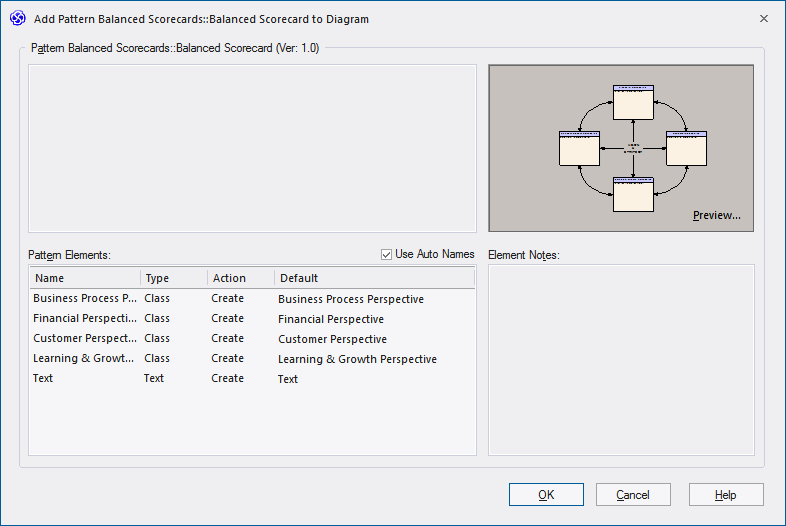The width and height of the screenshot is (786, 526).
Task: Click the Default name for Customer Perspective
Action: (x=332, y=339)
